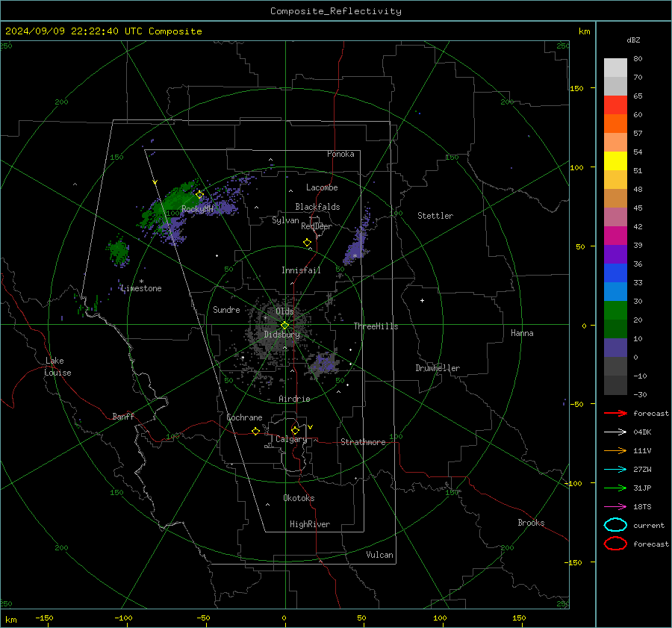Image resolution: width=672 pixels, height=628 pixels.
Task: Click the white 04DK arrow legend
Action: (615, 432)
